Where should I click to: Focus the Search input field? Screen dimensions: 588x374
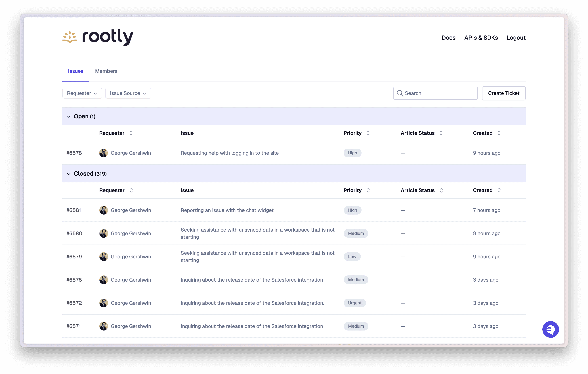435,93
